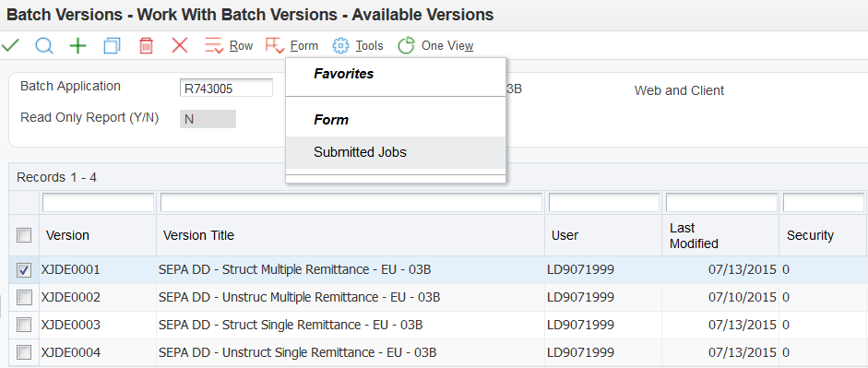Click the One View pie chart icon
Viewport: 868px width, 368px height.
(x=406, y=46)
